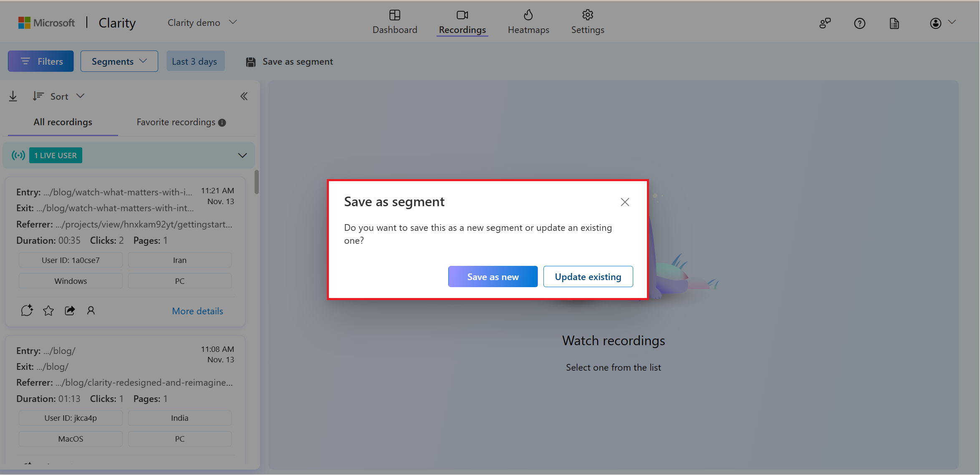Open the Sort dropdown
The height and width of the screenshot is (475, 980).
(59, 96)
